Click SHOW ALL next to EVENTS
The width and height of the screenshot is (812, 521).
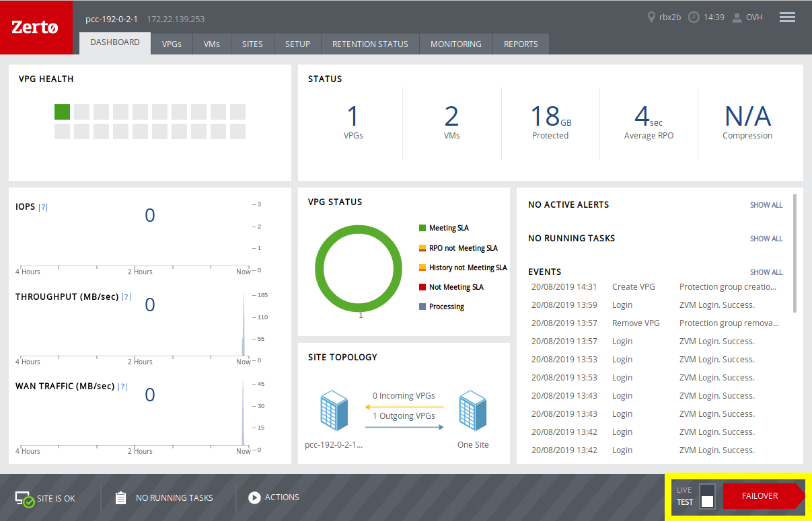pyautogui.click(x=766, y=272)
